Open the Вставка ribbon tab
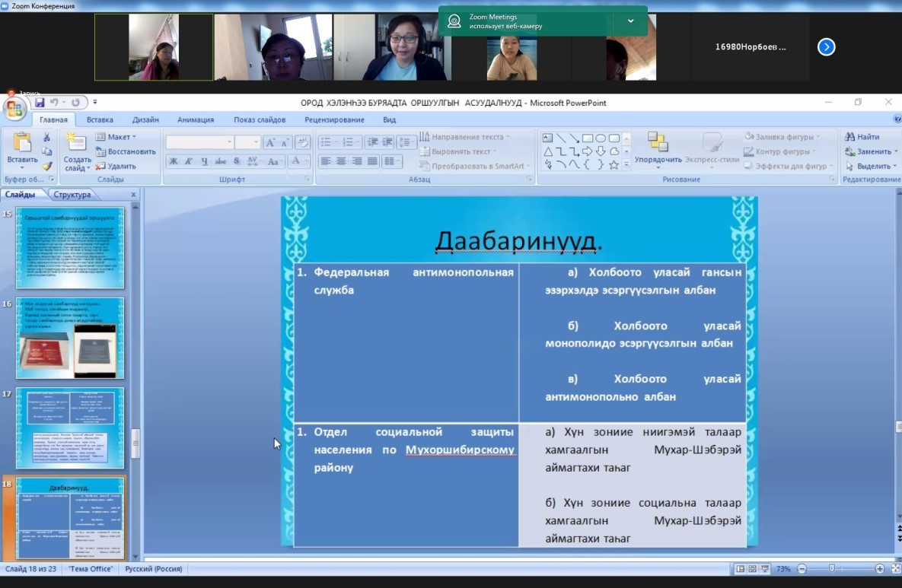Viewport: 902px width, 588px height. click(100, 119)
